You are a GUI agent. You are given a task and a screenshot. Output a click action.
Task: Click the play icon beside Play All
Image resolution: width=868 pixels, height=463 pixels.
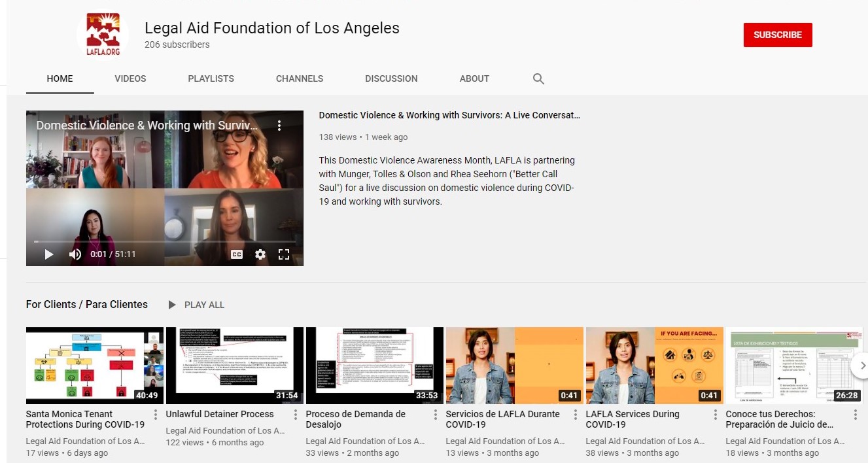[x=172, y=305]
